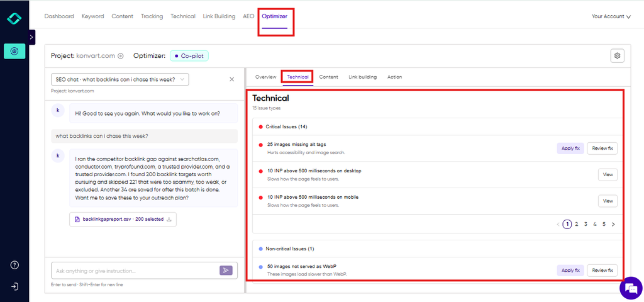Click the Non-critical Issues (1) header
The height and width of the screenshot is (302, 644).
coord(290,249)
